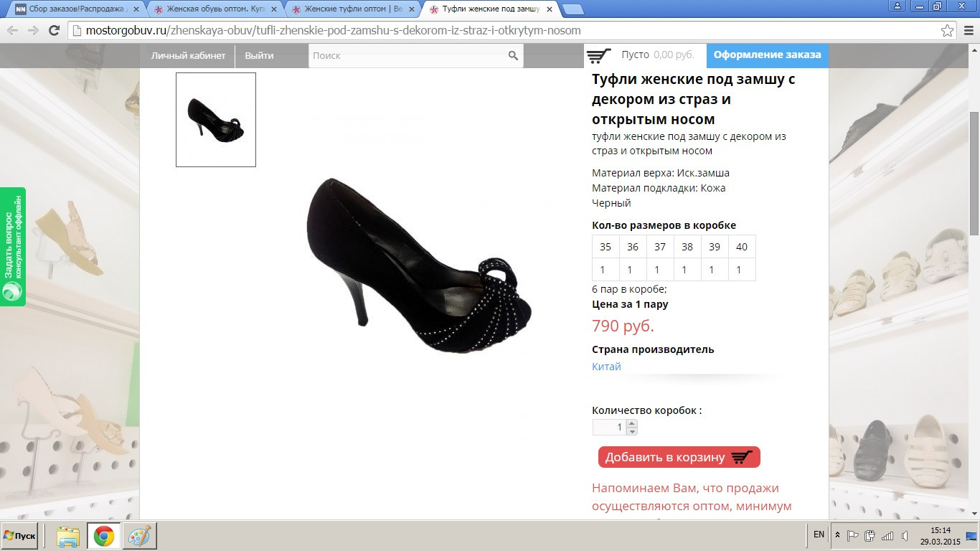Viewport: 980px width, 551px height.
Task: Click the shopping cart icon next to Пусто
Action: click(598, 55)
